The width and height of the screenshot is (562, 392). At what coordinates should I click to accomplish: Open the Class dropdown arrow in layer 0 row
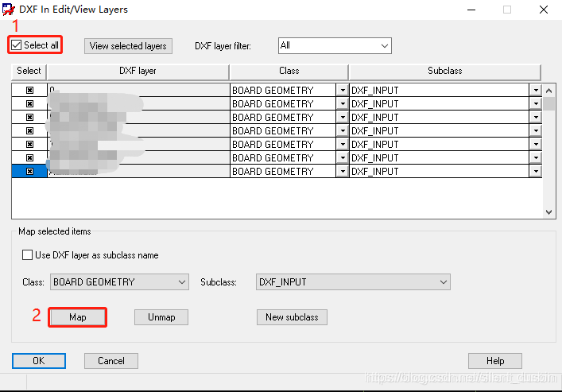point(343,91)
